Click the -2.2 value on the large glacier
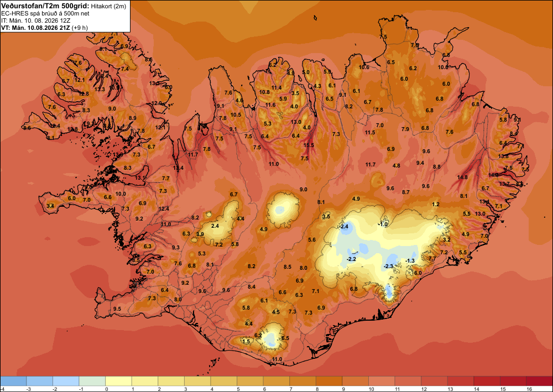The width and height of the screenshot is (553, 392). pos(351,259)
